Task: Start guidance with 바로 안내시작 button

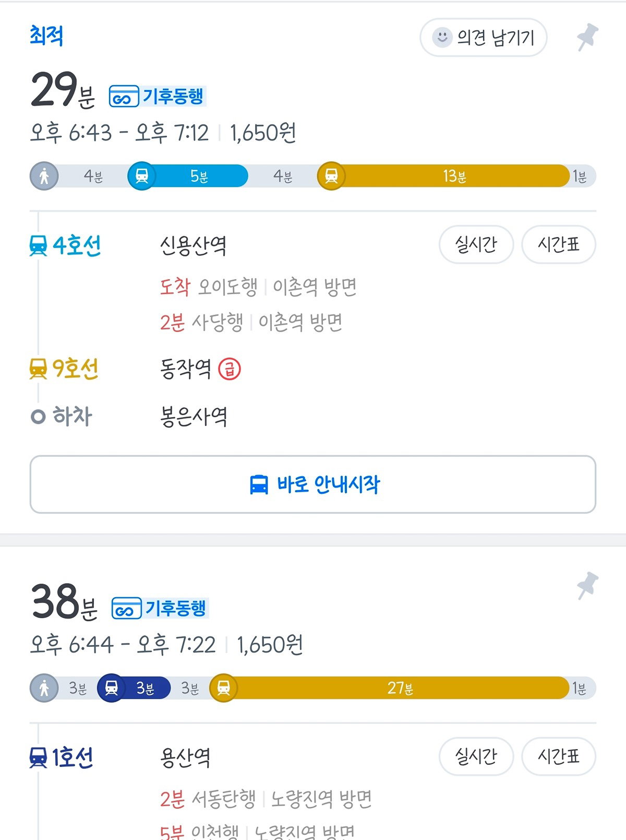Action: point(313,484)
